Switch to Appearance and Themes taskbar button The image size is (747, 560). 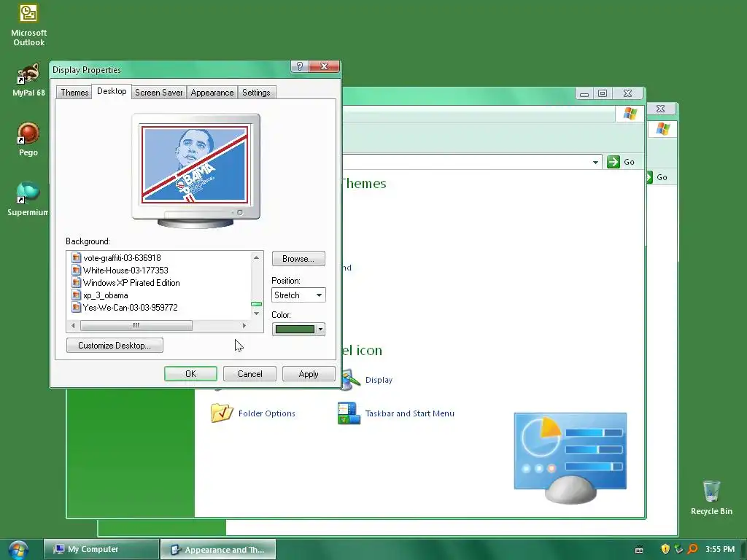click(217, 549)
